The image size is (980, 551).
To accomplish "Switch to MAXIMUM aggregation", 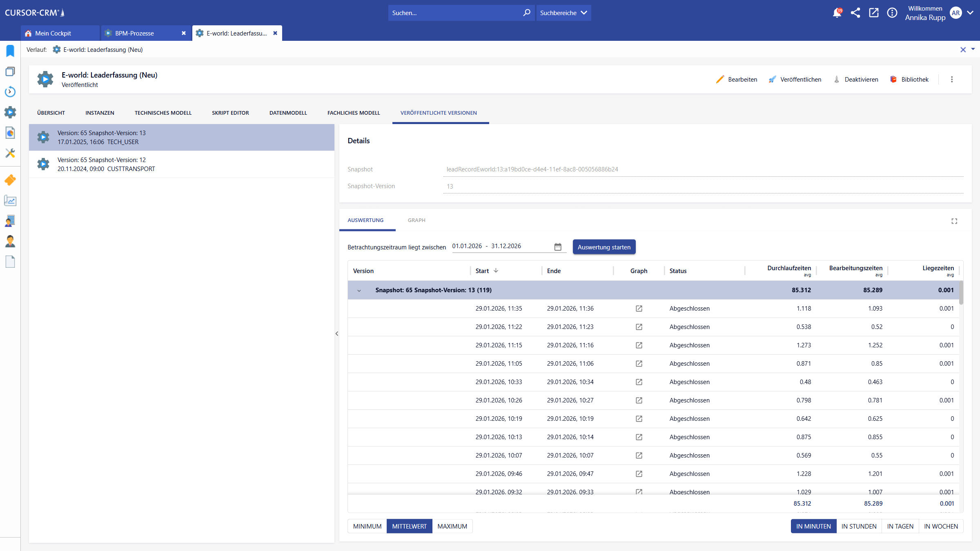I will [452, 526].
